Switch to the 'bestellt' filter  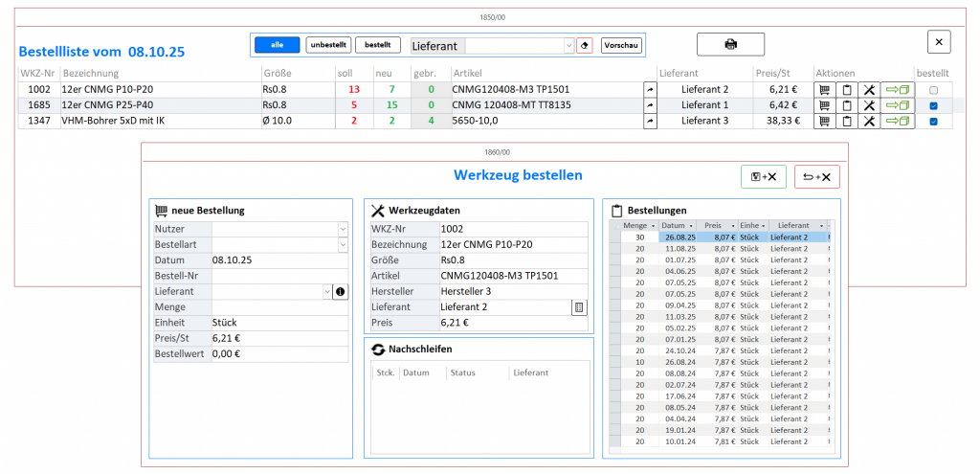[377, 45]
